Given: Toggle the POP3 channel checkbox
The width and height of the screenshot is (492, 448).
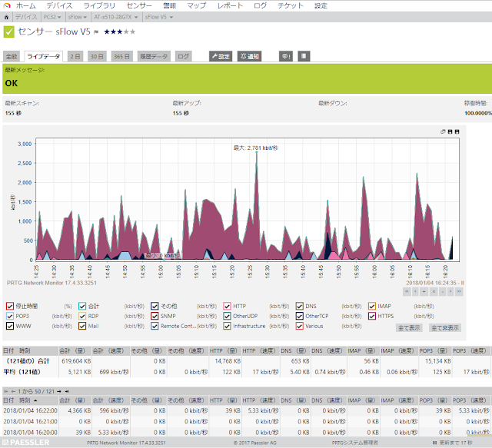Looking at the screenshot, I should pos(10,316).
